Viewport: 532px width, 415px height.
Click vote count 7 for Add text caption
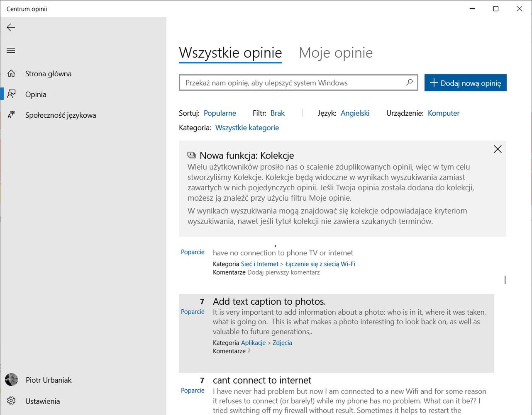tap(202, 301)
